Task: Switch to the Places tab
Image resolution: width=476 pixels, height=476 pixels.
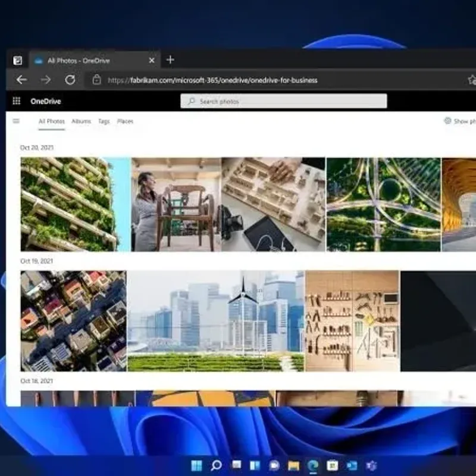Action: [125, 121]
